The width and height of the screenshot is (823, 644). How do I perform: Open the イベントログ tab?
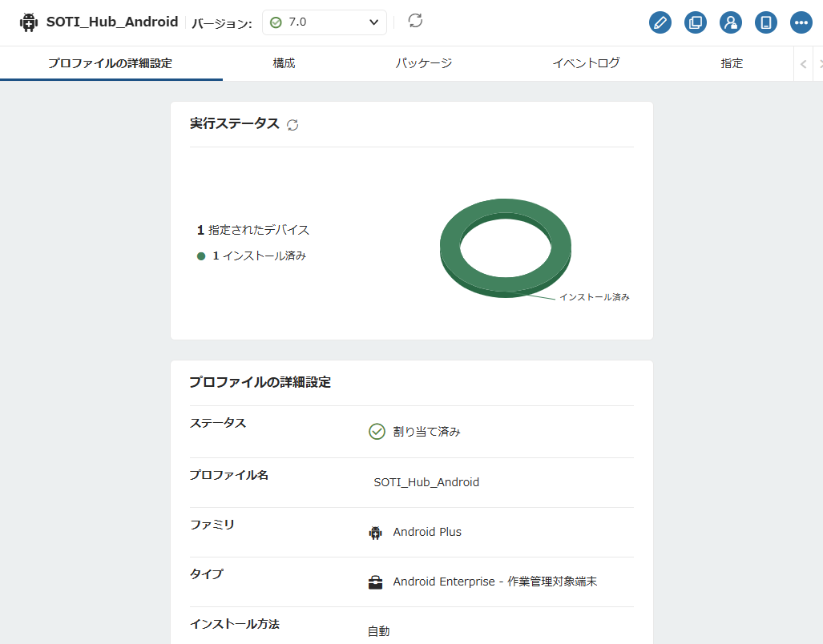coord(586,63)
